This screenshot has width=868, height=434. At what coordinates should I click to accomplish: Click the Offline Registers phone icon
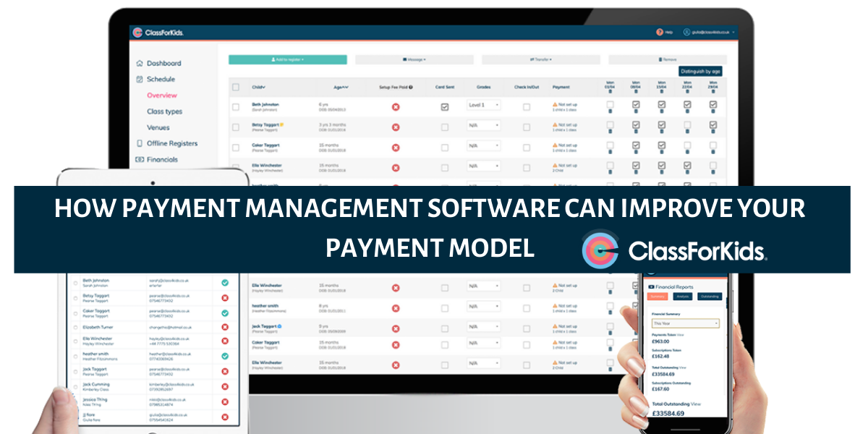pyautogui.click(x=139, y=143)
